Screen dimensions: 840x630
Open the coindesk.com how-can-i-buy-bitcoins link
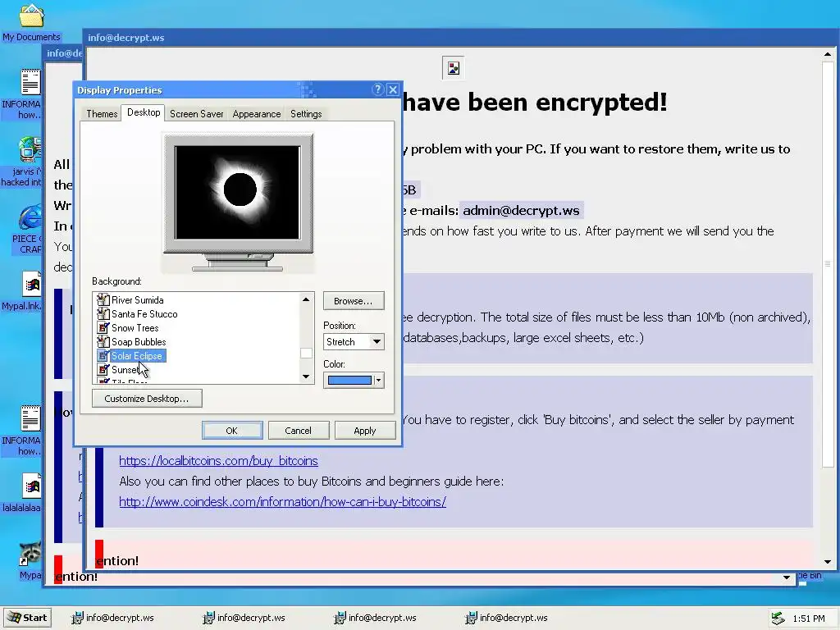282,502
